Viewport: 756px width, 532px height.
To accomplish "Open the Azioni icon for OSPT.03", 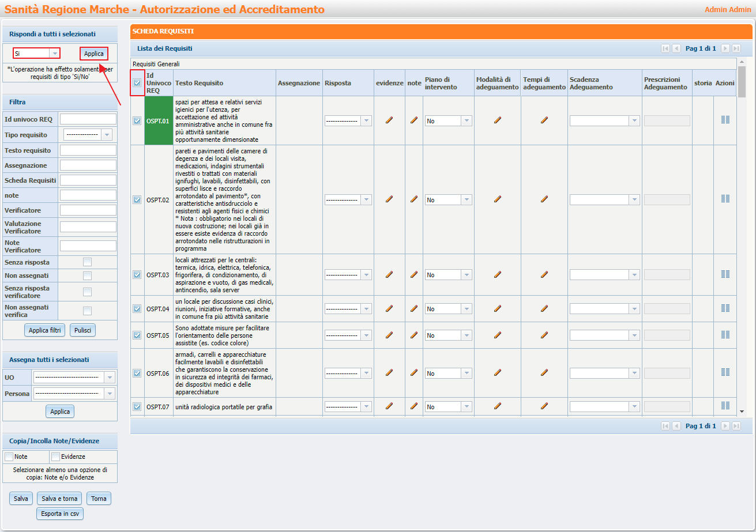I will tap(725, 274).
